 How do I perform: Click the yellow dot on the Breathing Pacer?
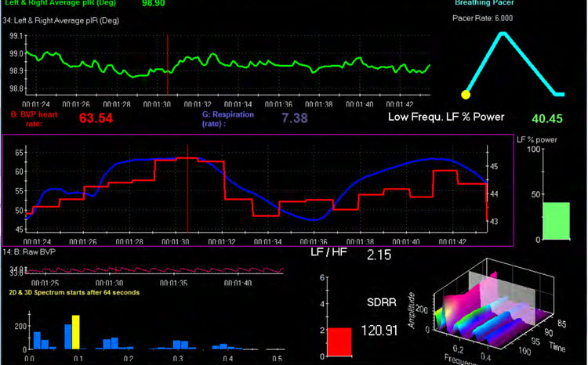click(x=466, y=95)
